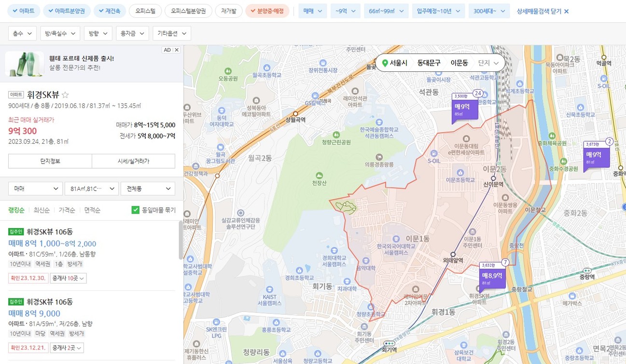Favorite 휘경SK뷰 with the star icon
Image resolution: width=626 pixels, height=364 pixels.
pyautogui.click(x=65, y=94)
